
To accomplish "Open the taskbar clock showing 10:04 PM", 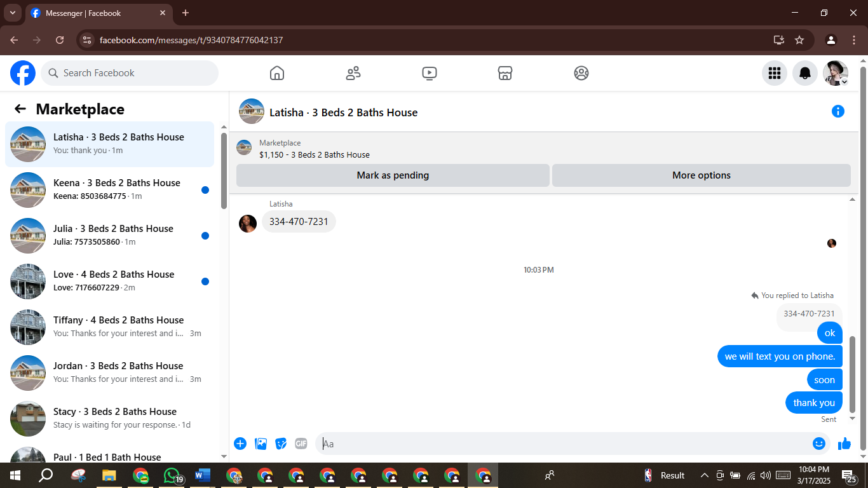I will 814,475.
